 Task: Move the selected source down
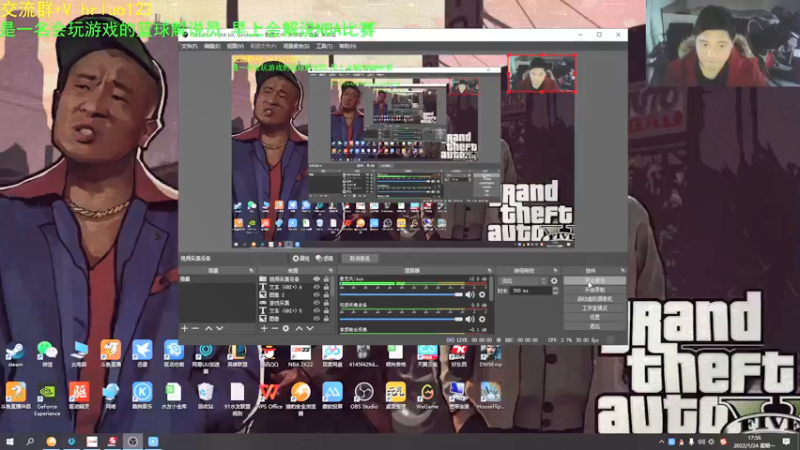pos(310,329)
